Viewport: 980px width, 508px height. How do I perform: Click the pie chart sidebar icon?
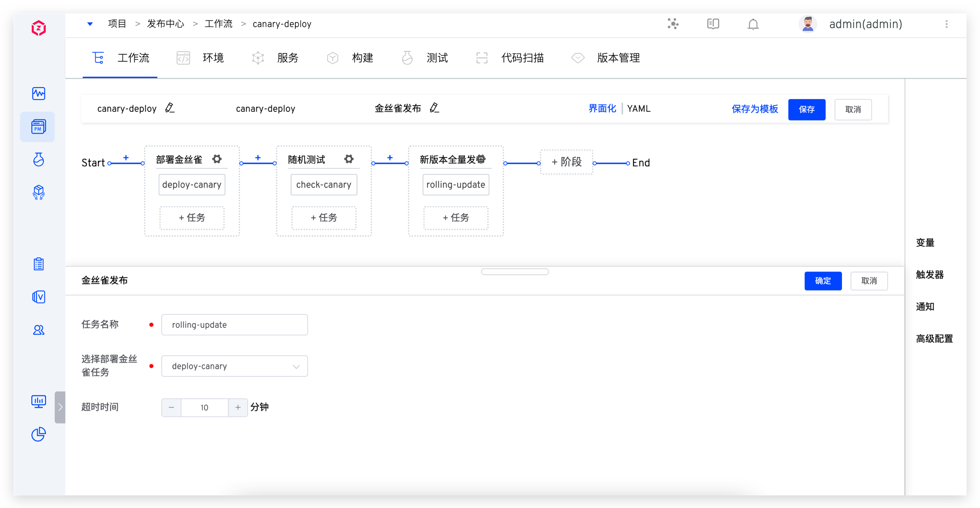click(39, 434)
